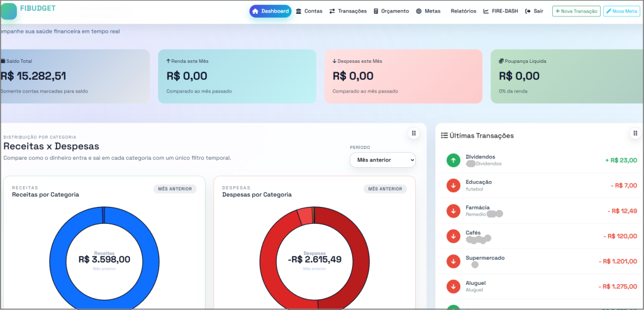Go to the Contas menu

click(x=309, y=11)
